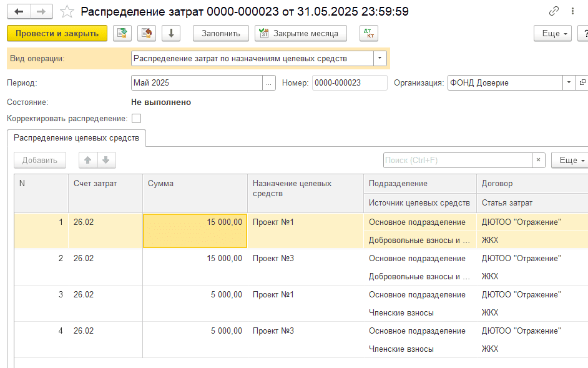Click the forward navigation arrow

(x=42, y=11)
